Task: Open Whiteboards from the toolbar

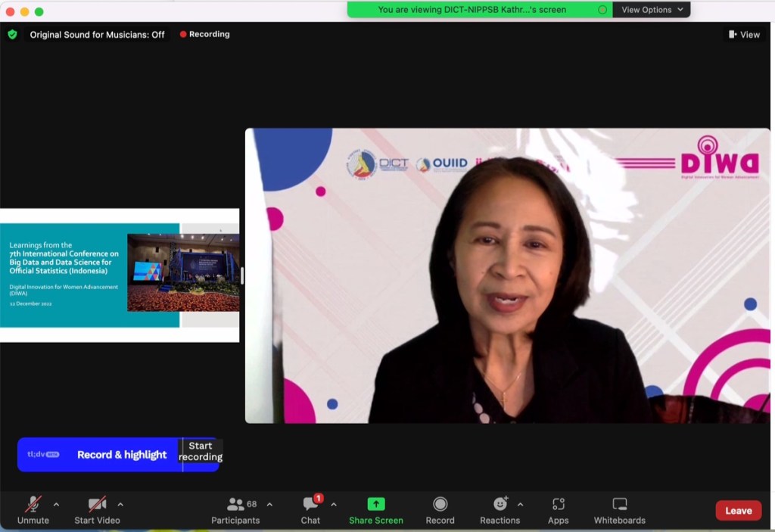Action: tap(619, 504)
